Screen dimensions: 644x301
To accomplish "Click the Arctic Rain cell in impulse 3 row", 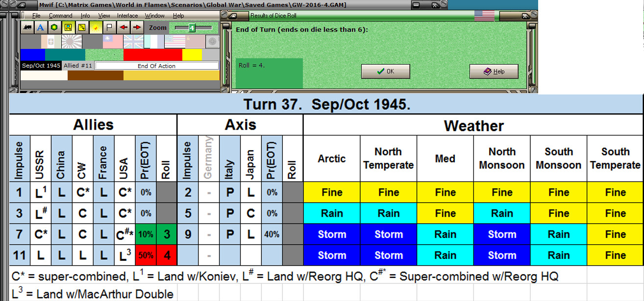I will [x=332, y=213].
